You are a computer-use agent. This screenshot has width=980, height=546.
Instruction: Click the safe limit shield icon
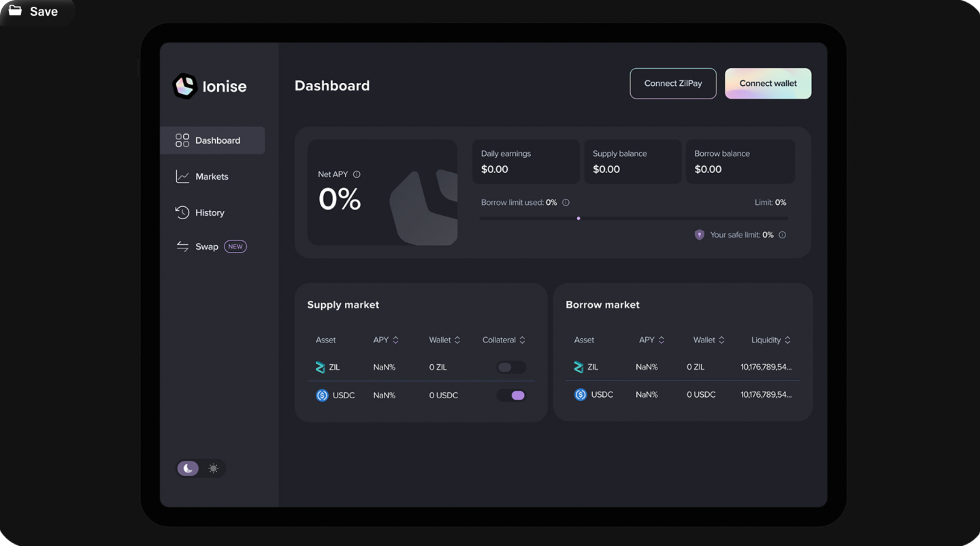[699, 235]
